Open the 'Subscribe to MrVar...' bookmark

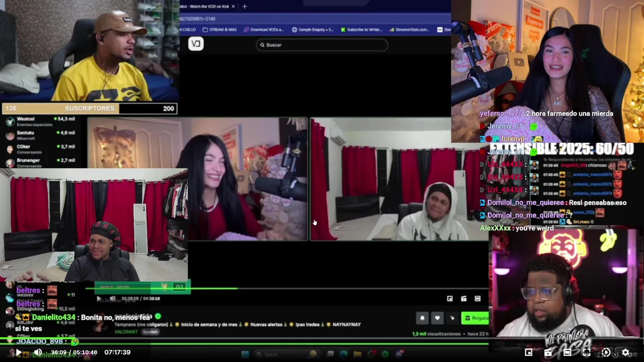tap(361, 30)
